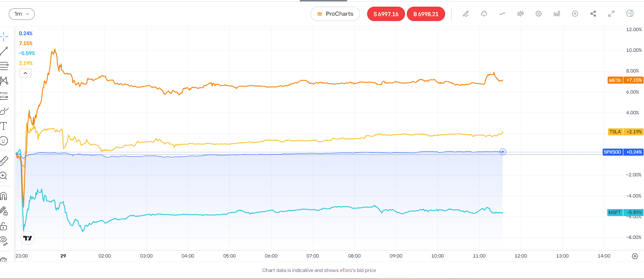This screenshot has width=644, height=279.
Task: Toggle lock all drawings
Action: 3,226
